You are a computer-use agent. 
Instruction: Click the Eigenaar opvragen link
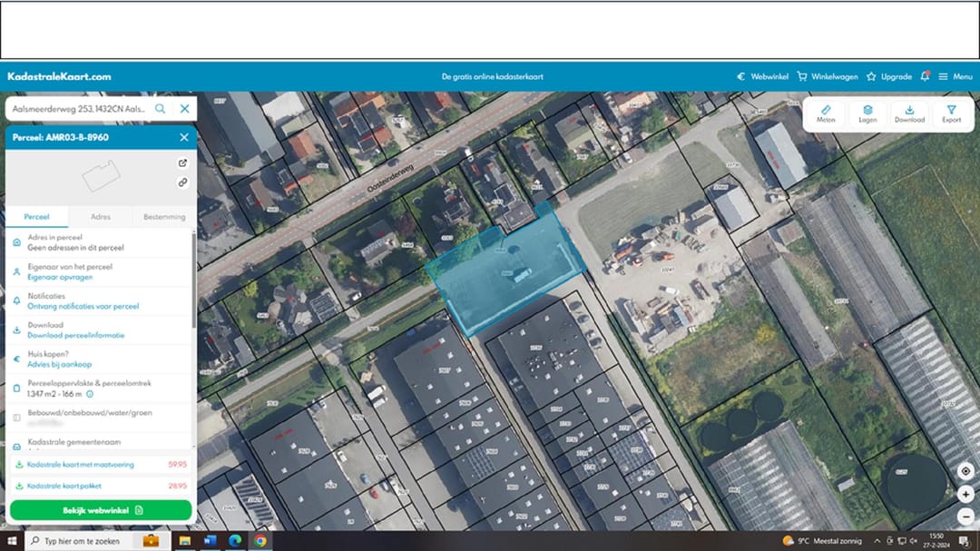click(60, 277)
